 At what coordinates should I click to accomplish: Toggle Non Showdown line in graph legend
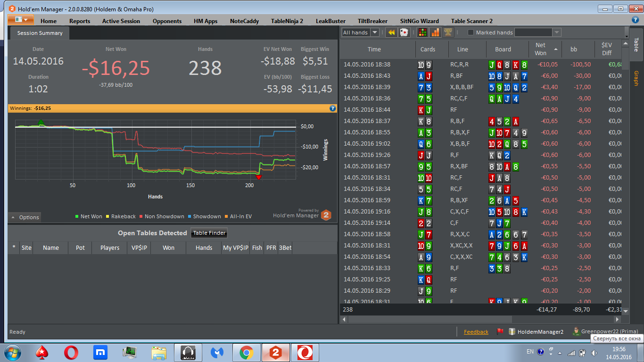click(162, 216)
